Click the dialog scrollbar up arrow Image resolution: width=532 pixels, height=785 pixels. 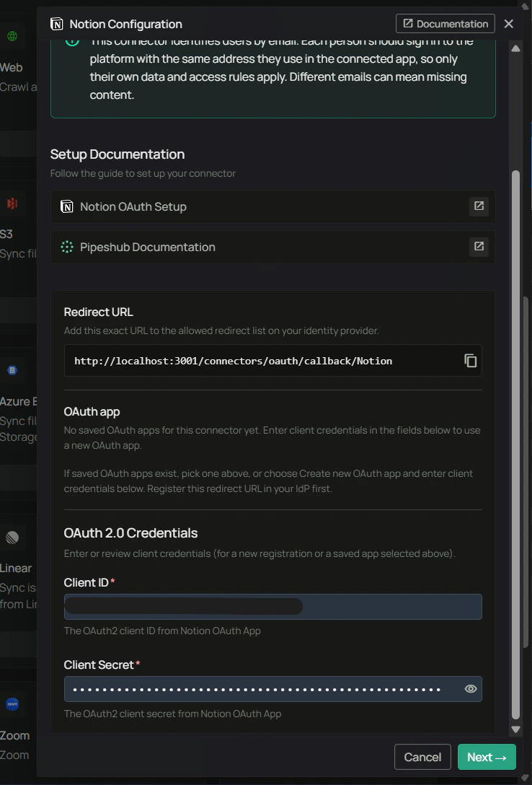pyautogui.click(x=515, y=48)
